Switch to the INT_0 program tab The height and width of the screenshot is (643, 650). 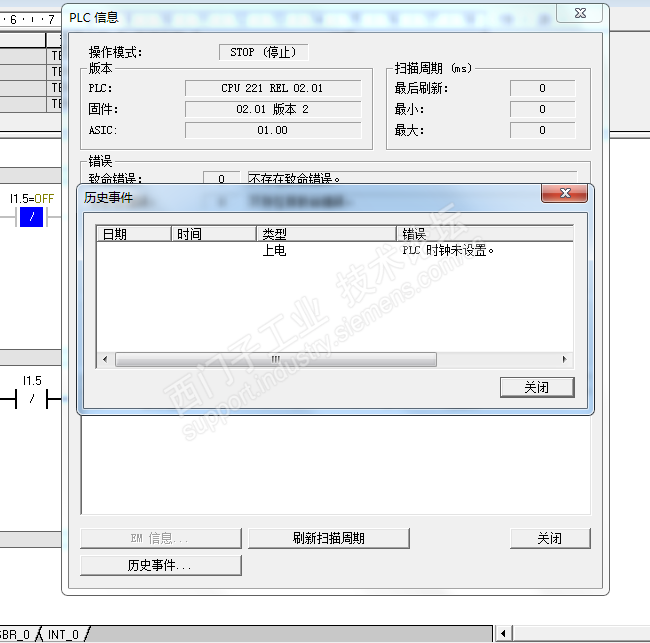pos(63,635)
